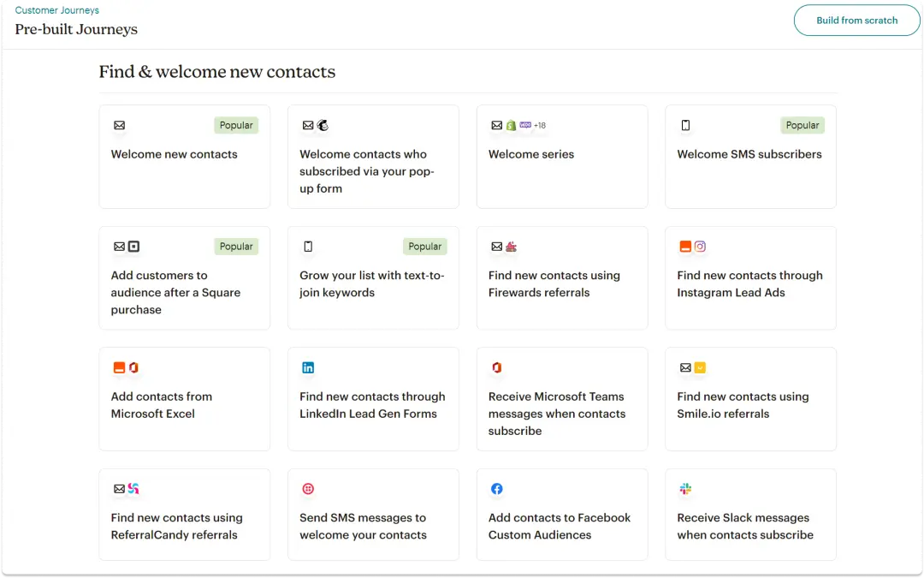This screenshot has height=578, width=924.
Task: Open the Welcome series journey card
Action: point(531,155)
